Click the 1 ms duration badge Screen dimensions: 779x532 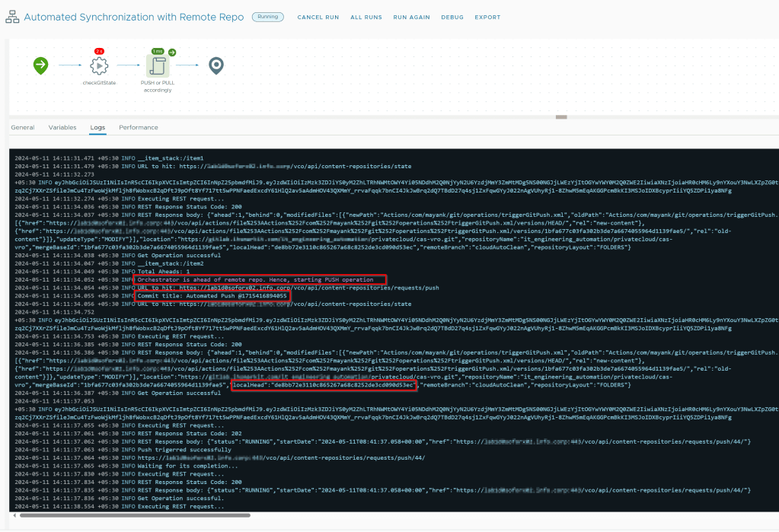tap(157, 51)
